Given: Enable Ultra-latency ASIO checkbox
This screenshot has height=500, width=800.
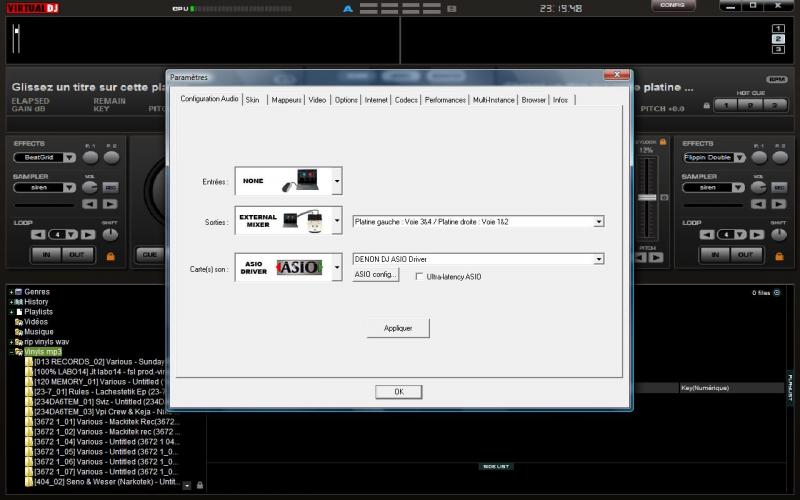Looking at the screenshot, I should pos(419,277).
